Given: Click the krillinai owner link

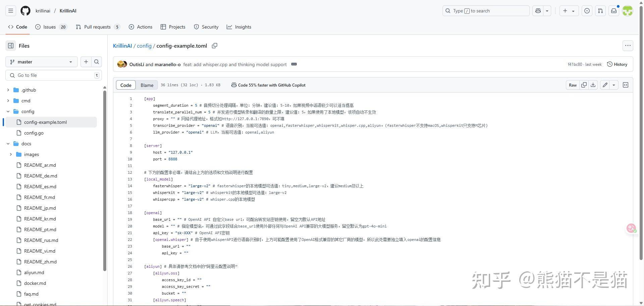Looking at the screenshot, I should pyautogui.click(x=43, y=11).
